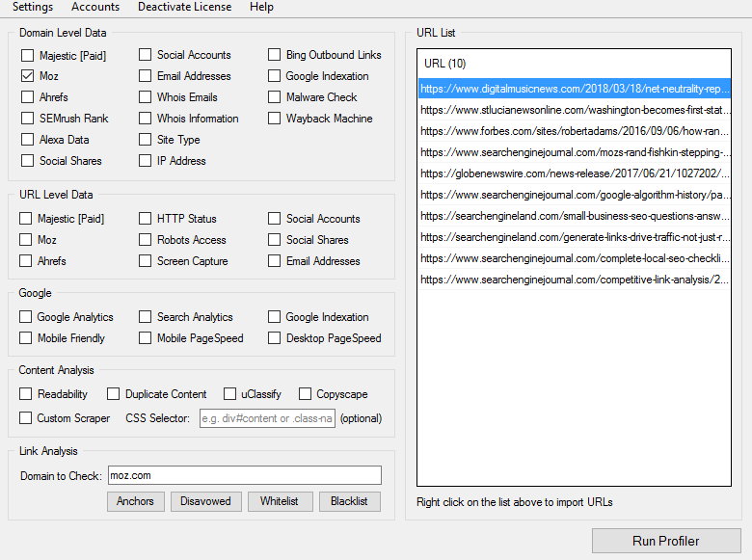Tick the Wayback Machine checkbox
This screenshot has height=560, width=752.
[x=275, y=119]
